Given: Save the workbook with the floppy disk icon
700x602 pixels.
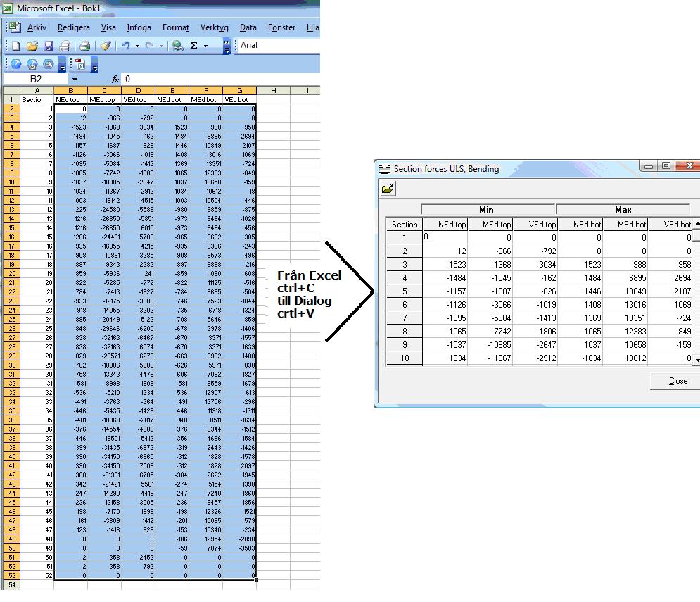Looking at the screenshot, I should (x=49, y=46).
